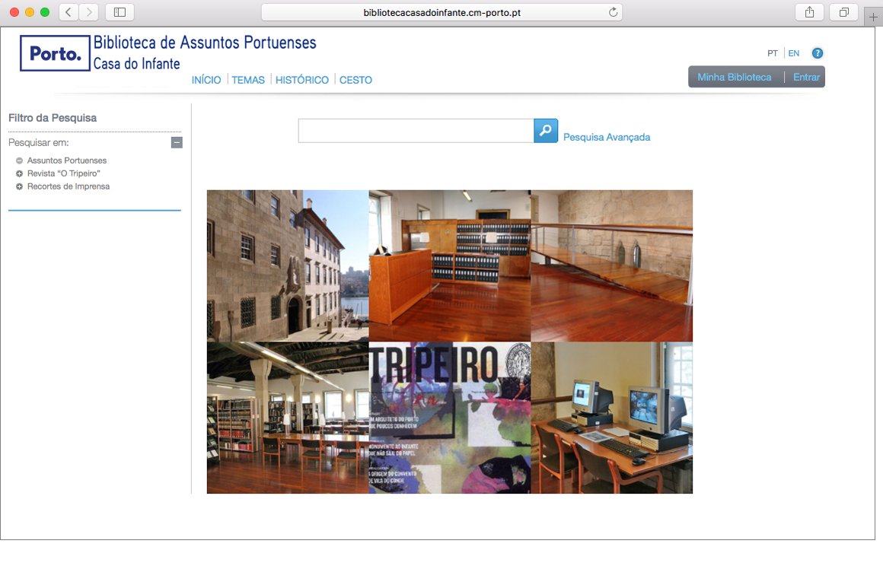Go back using Safari's back arrow
This screenshot has height=588, width=883.
[69, 12]
